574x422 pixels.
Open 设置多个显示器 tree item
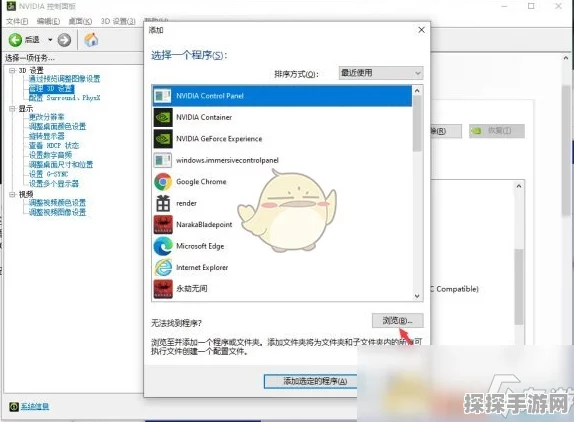(x=54, y=184)
